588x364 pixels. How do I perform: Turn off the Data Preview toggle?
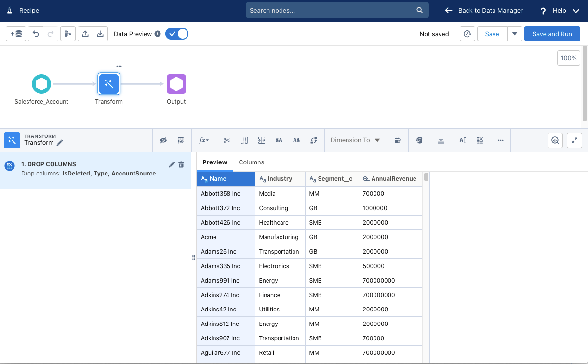pyautogui.click(x=176, y=34)
